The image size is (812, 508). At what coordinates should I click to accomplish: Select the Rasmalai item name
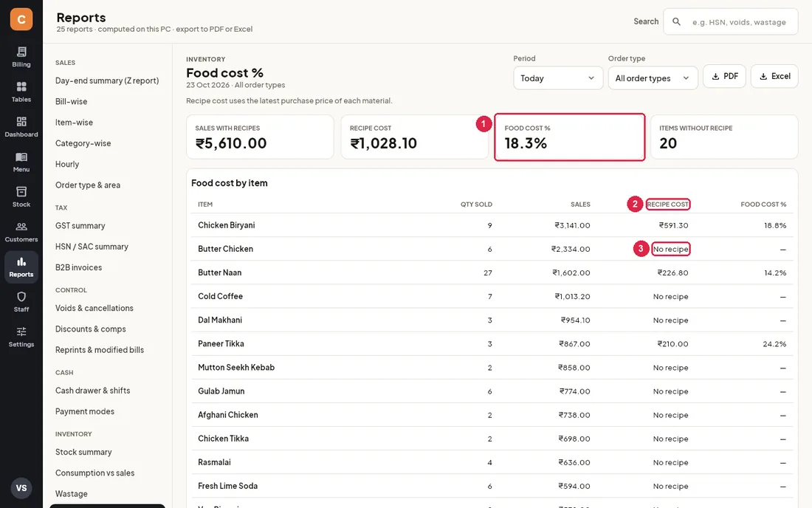214,462
